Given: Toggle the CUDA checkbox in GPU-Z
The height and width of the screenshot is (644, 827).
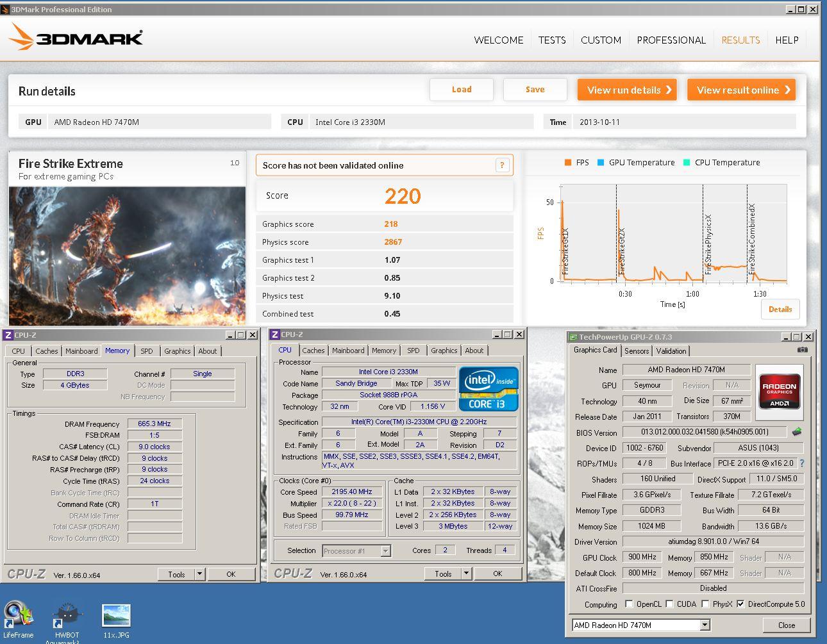Looking at the screenshot, I should tap(669, 604).
